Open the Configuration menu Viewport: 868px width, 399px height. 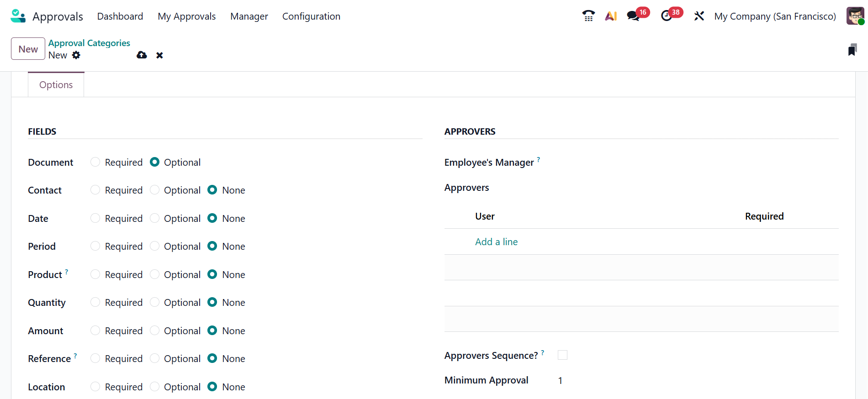coord(311,16)
